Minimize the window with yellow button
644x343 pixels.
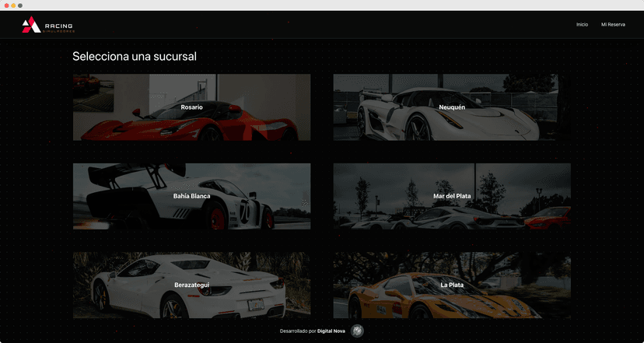[13, 5]
